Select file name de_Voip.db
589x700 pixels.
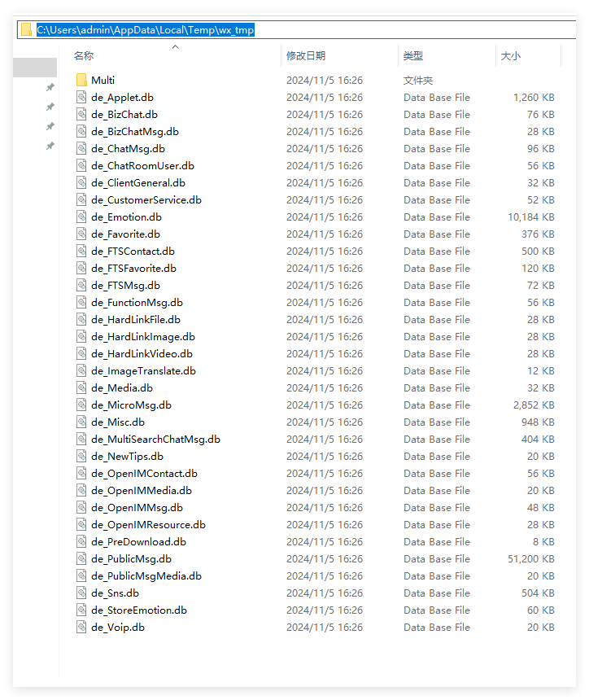(118, 628)
